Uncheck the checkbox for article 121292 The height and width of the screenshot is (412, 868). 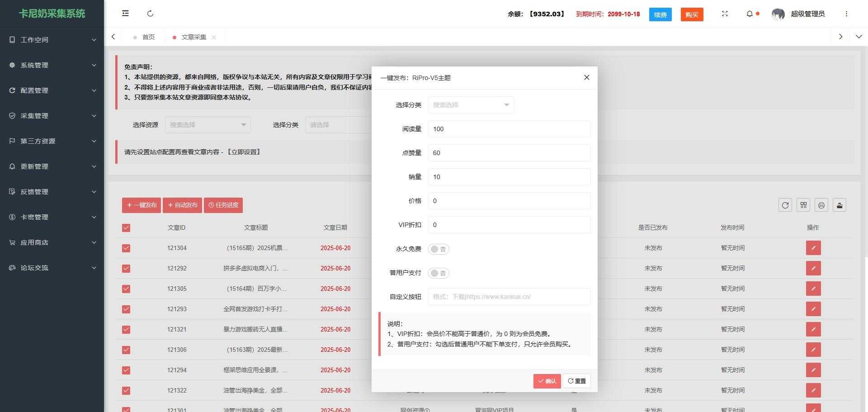point(126,269)
